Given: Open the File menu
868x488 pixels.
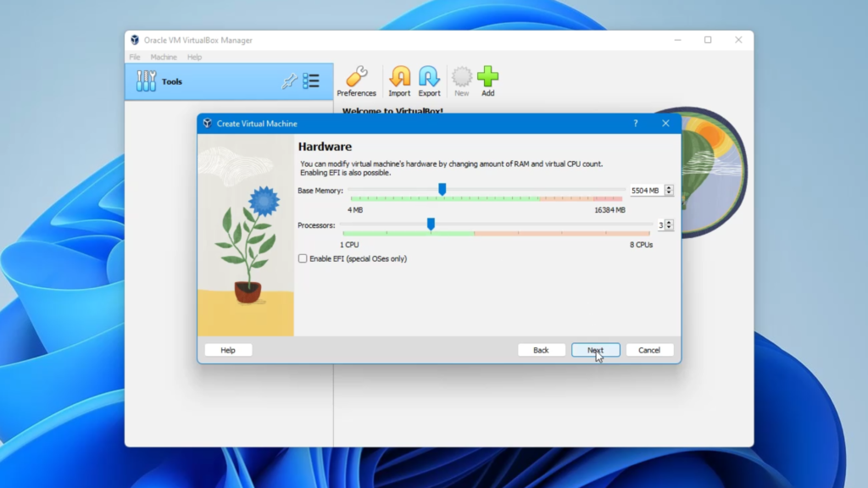Looking at the screenshot, I should 135,57.
